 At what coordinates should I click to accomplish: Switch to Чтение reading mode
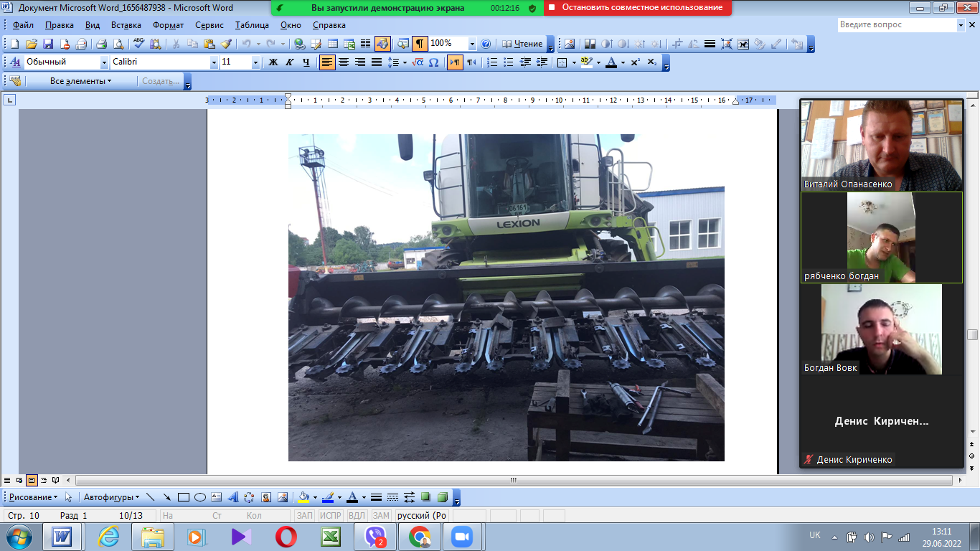(x=522, y=44)
